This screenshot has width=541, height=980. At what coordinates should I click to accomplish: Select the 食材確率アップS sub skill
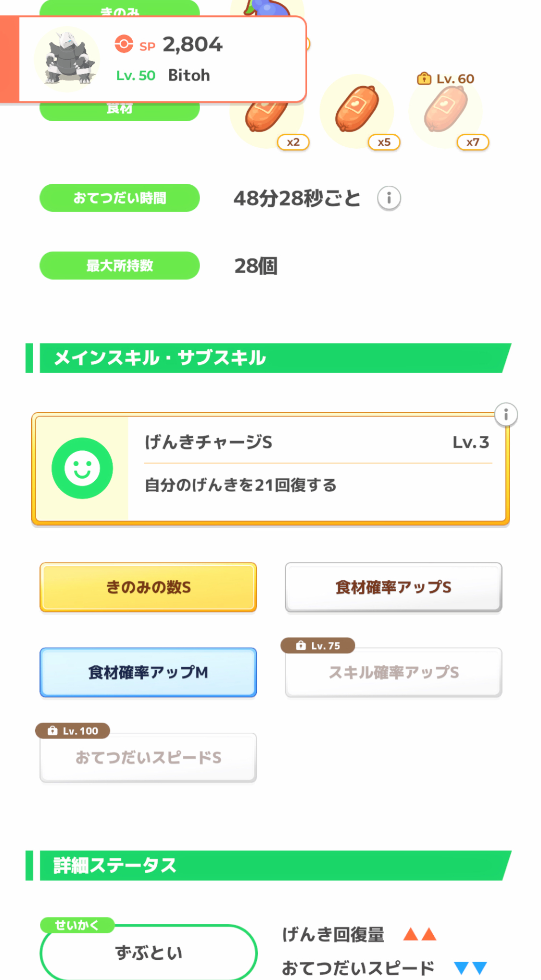(393, 587)
